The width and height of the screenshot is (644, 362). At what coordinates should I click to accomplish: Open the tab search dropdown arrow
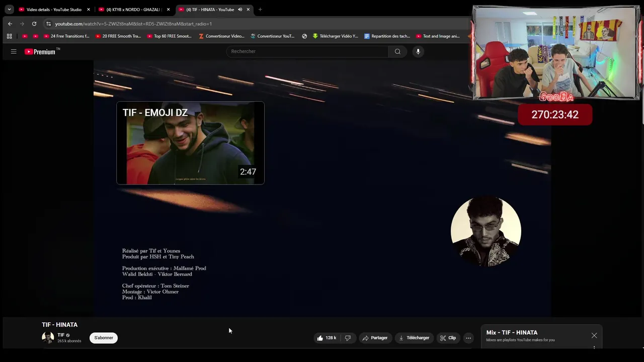pos(9,9)
